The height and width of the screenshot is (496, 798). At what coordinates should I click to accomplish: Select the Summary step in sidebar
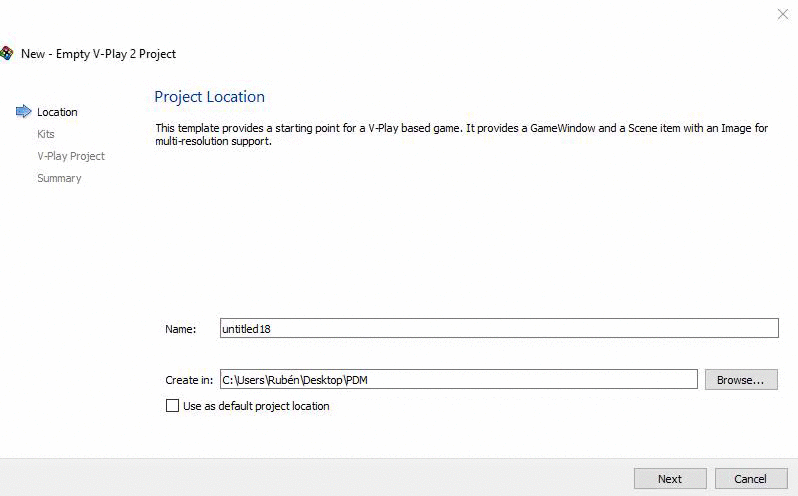59,178
